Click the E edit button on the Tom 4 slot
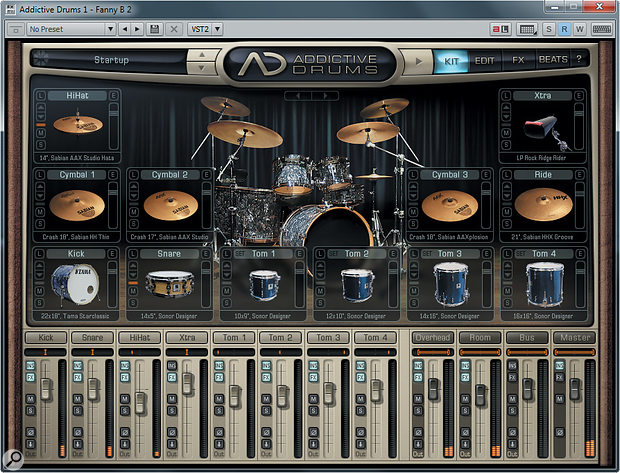 tap(580, 254)
